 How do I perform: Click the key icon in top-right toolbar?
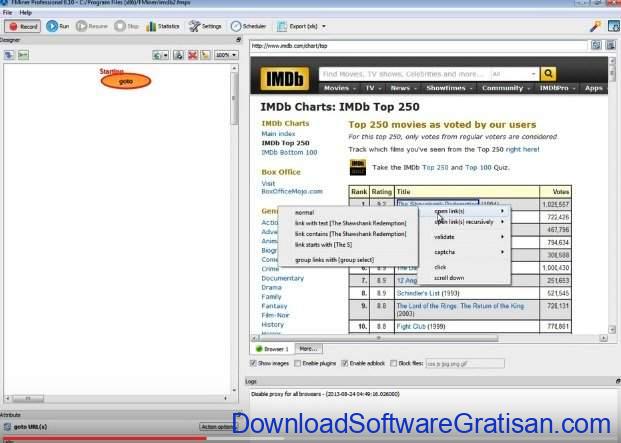[x=595, y=27]
